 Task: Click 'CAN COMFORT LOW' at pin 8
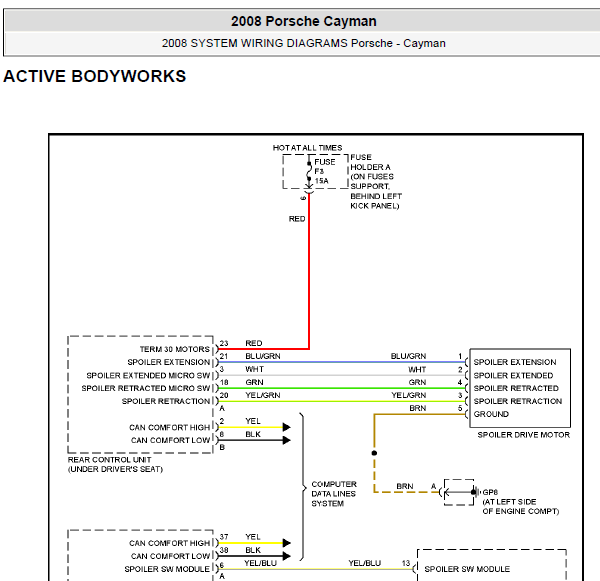(170, 440)
